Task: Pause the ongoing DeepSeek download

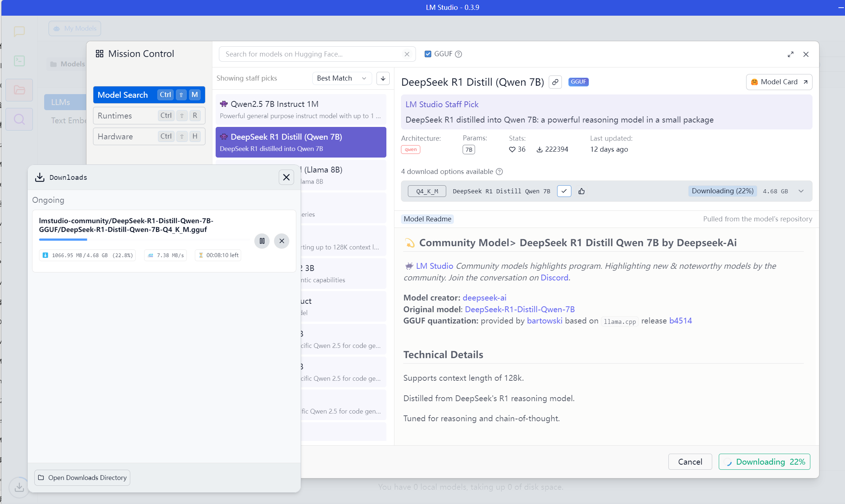Action: 262,241
